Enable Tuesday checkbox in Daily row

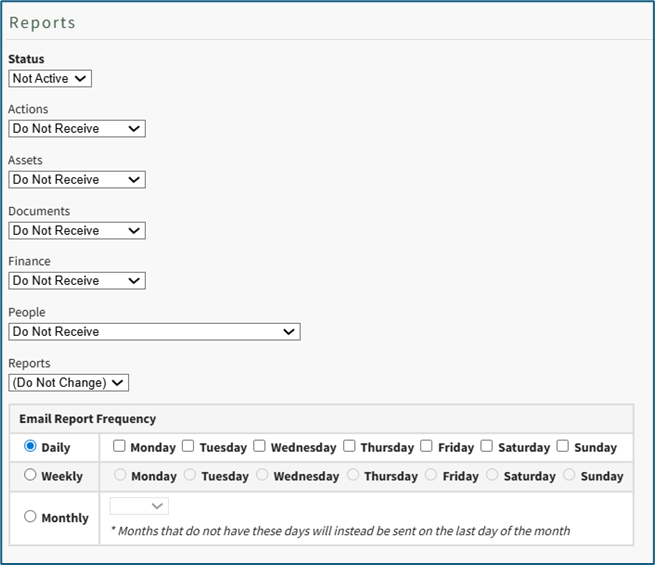[189, 446]
